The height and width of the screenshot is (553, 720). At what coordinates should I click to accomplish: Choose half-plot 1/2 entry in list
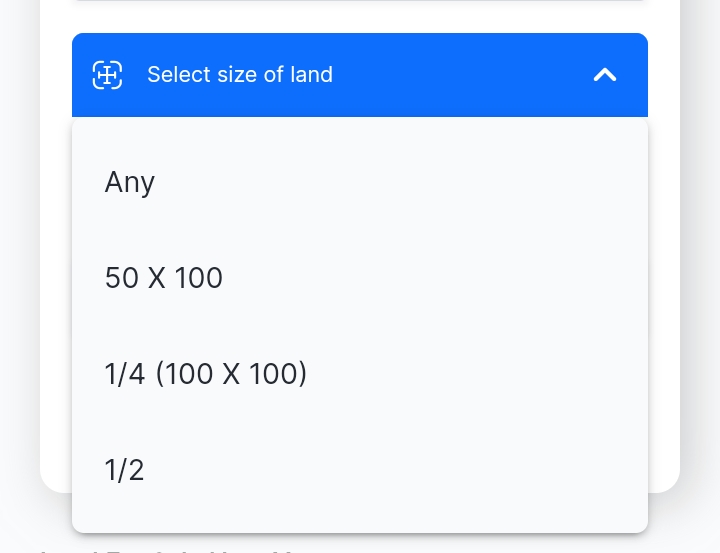360,469
